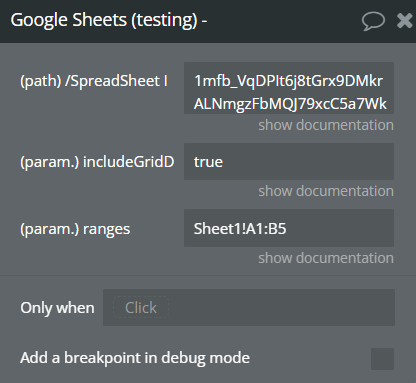Click the true value text

[x=208, y=162]
